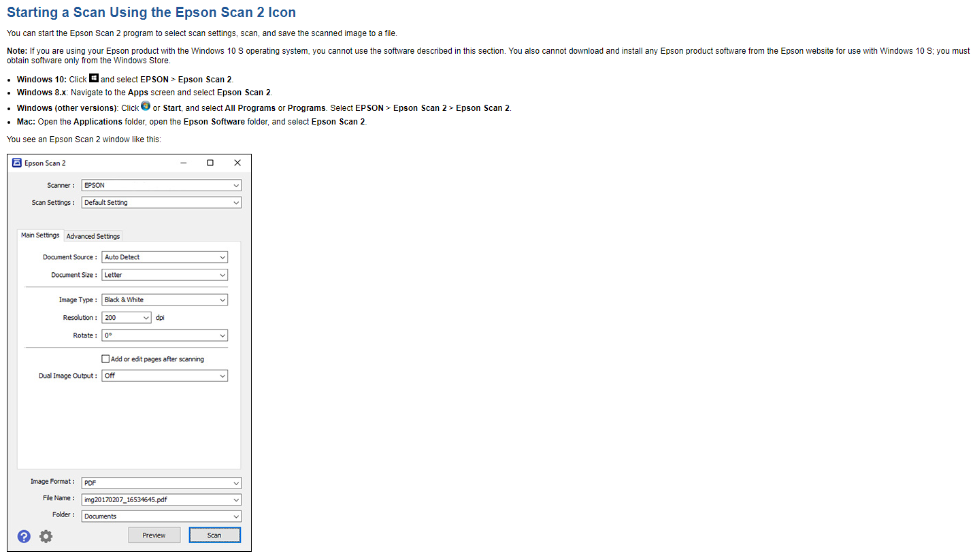Expand the Dual Image Output Off dropdown

click(x=165, y=376)
